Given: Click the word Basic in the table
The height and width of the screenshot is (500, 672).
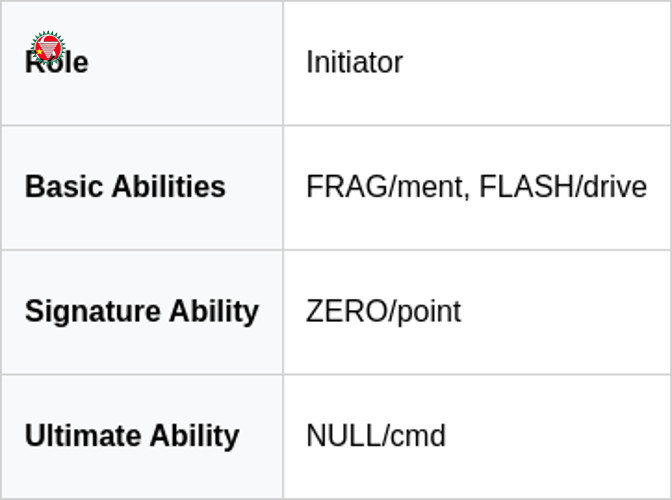Looking at the screenshot, I should click(x=62, y=187).
